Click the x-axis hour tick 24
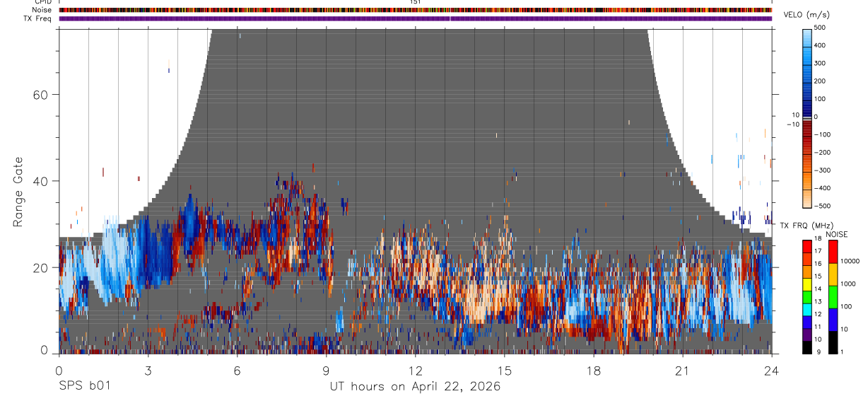The image size is (868, 401). (x=772, y=370)
